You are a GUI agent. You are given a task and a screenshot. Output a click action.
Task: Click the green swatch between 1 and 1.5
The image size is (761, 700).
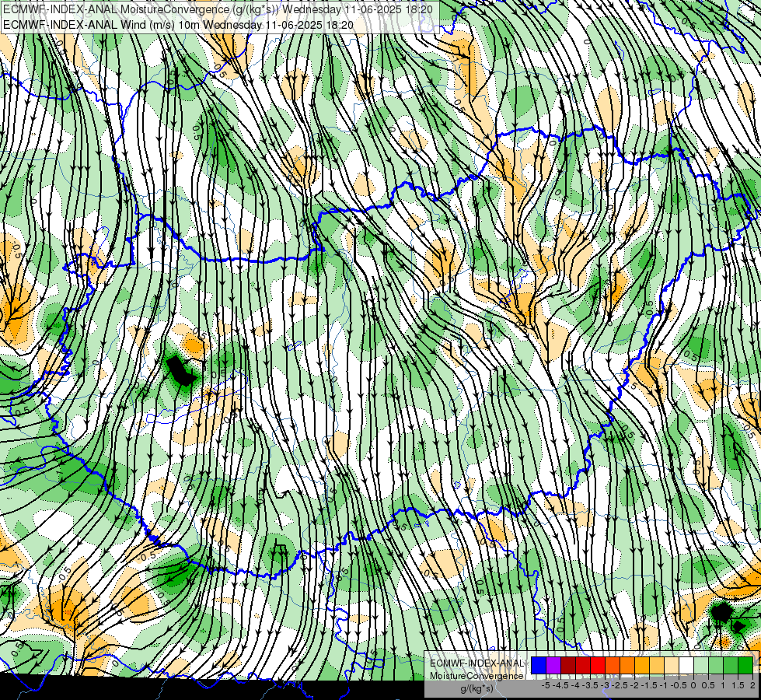coord(731,666)
